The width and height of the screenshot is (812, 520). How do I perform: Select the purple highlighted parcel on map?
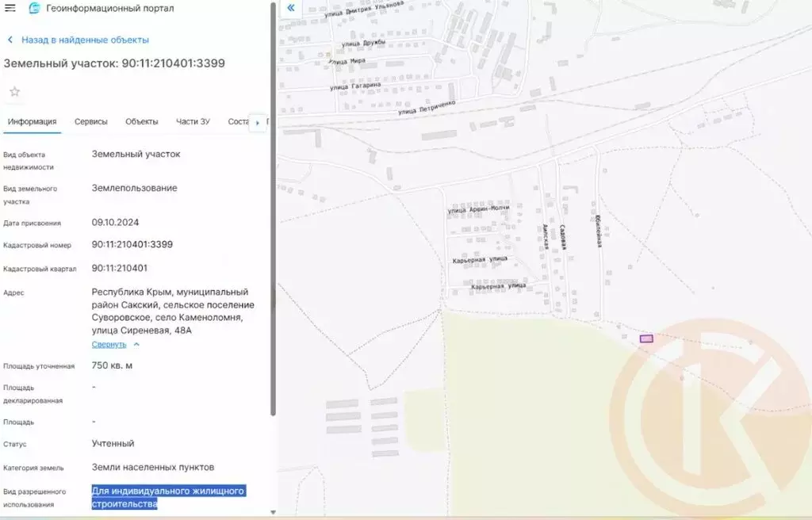pos(646,338)
